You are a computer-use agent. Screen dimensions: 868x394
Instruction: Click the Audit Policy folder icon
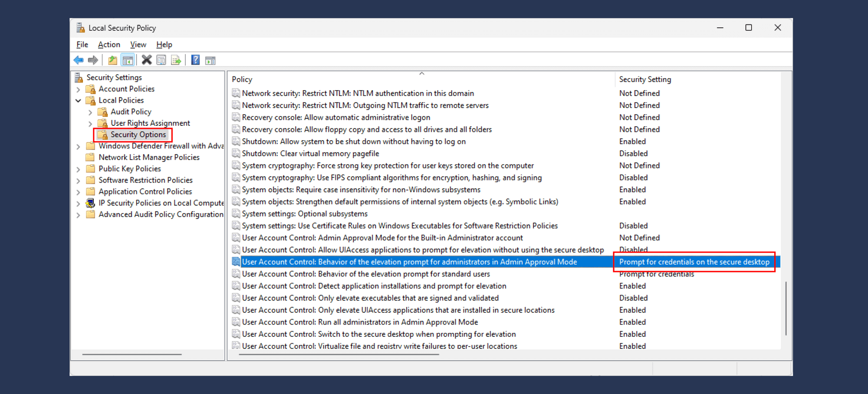[103, 112]
